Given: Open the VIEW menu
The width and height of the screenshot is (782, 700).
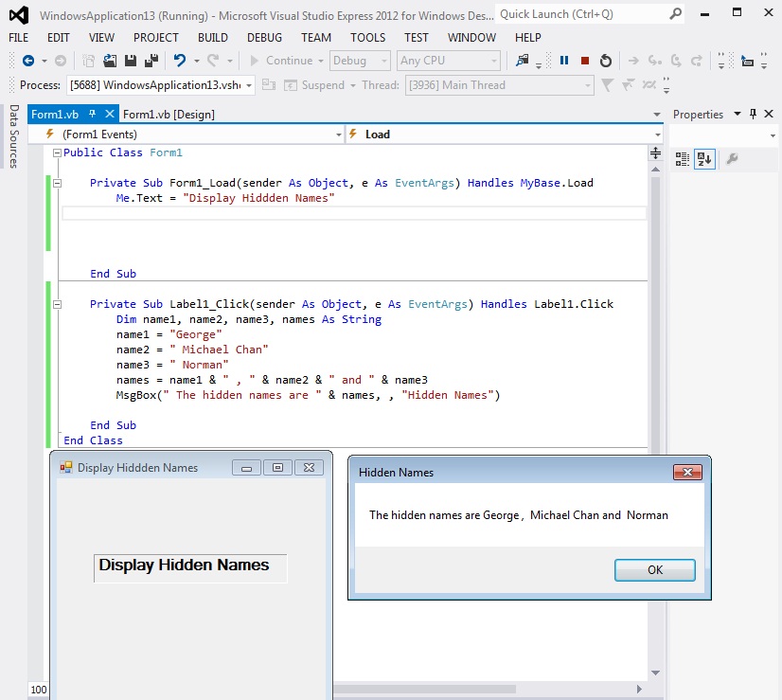Looking at the screenshot, I should pos(101,38).
